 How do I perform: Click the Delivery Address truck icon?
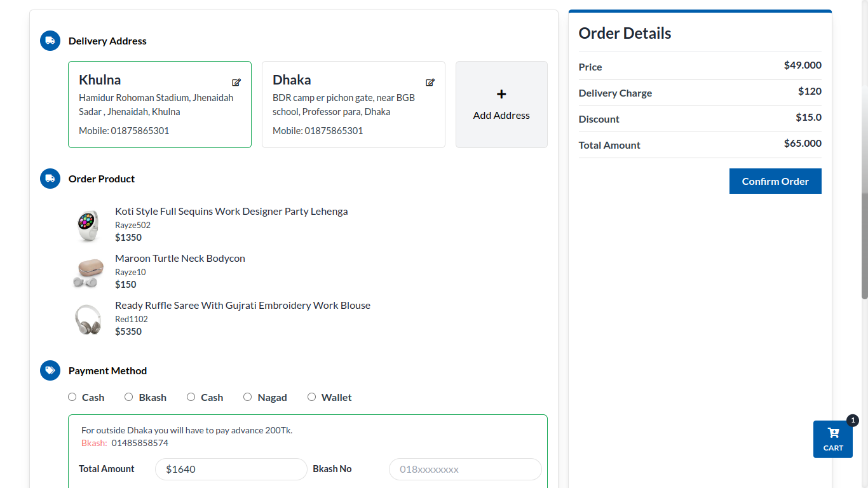(50, 41)
